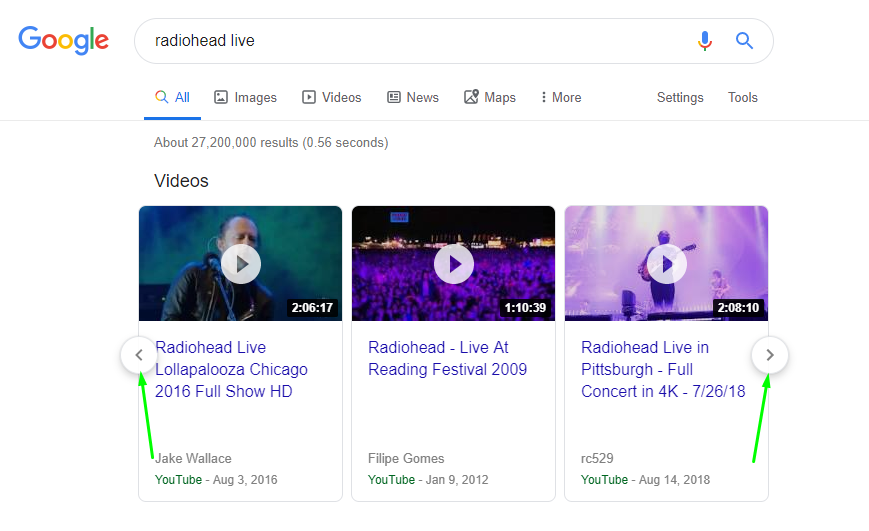The image size is (869, 531).
Task: Click previous arrow of video carousel
Action: pos(139,355)
